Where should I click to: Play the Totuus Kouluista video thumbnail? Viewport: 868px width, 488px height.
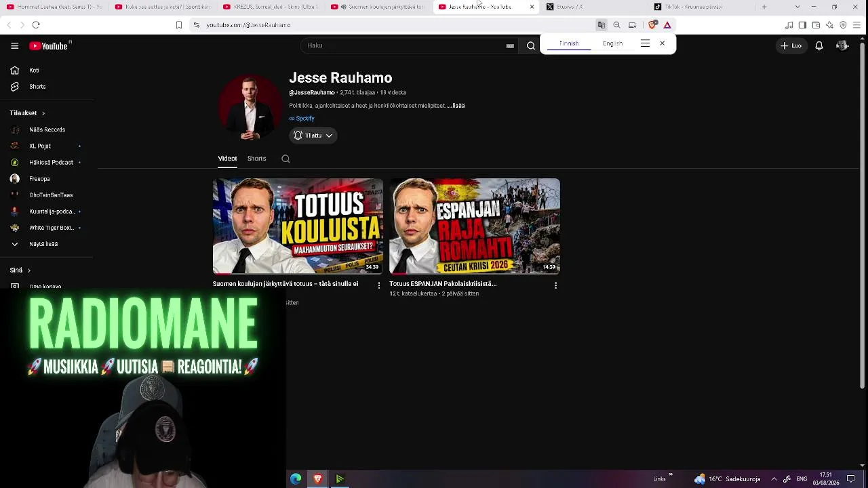[x=298, y=226]
